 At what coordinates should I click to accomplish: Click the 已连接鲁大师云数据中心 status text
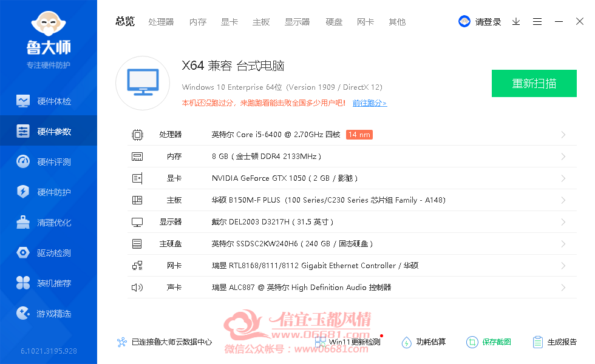171,342
